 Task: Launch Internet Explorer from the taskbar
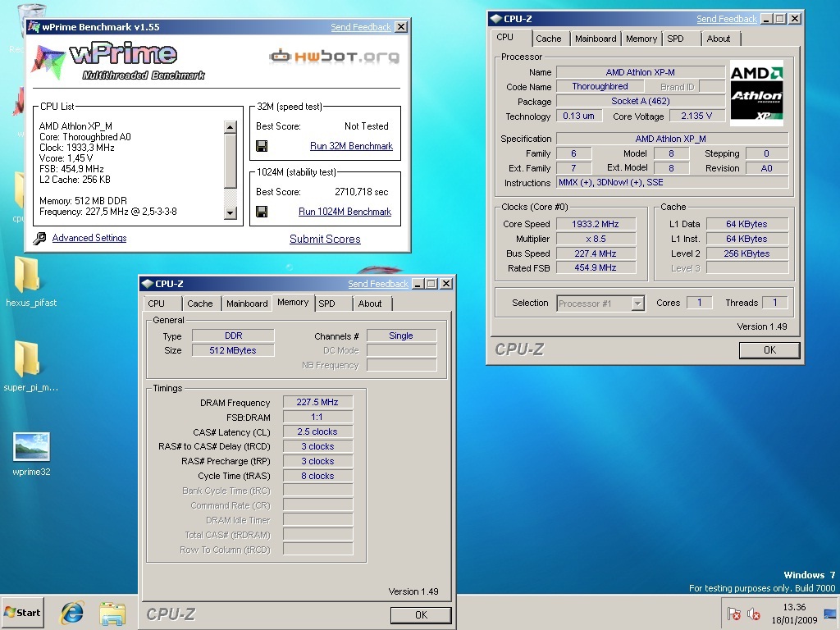pos(72,612)
